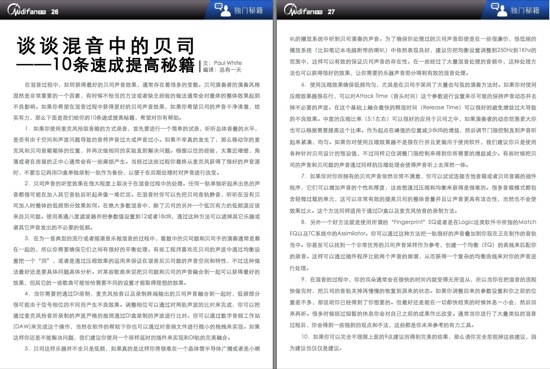
Task: Click the chat-person icon on page 27 header
Action: coord(499,9)
